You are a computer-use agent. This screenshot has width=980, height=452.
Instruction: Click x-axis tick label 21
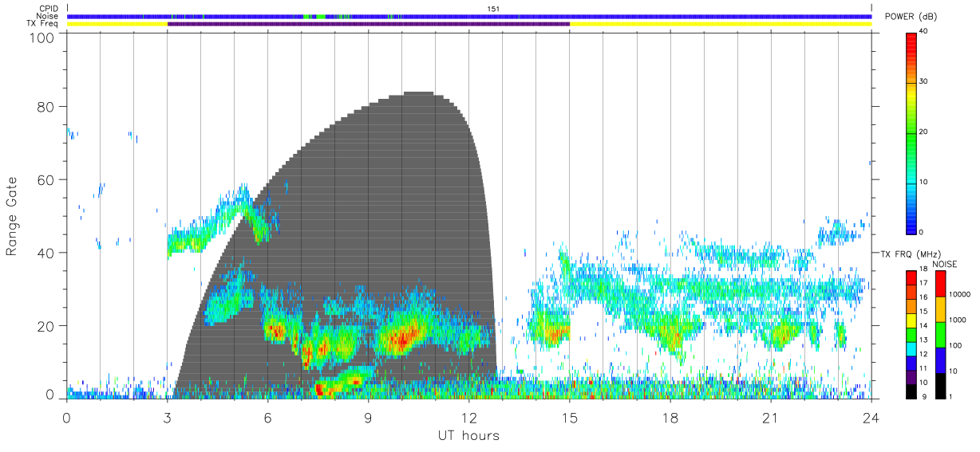pyautogui.click(x=771, y=417)
